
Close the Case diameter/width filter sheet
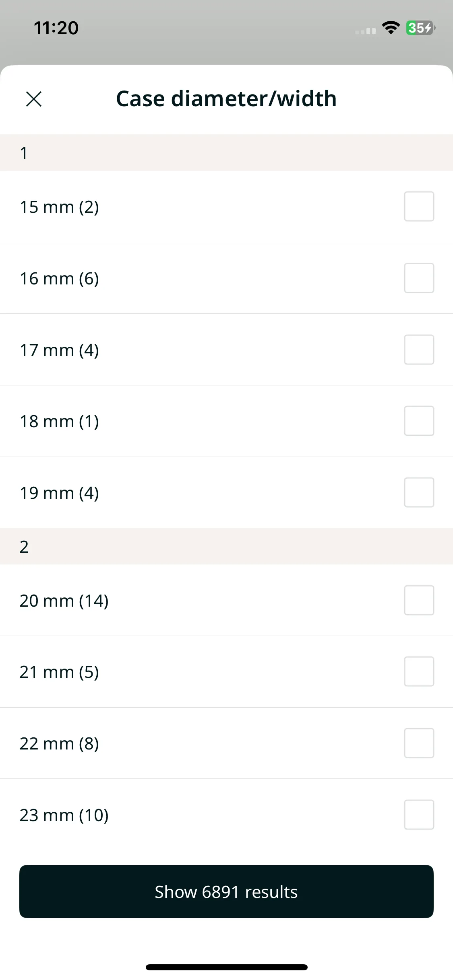click(x=34, y=99)
